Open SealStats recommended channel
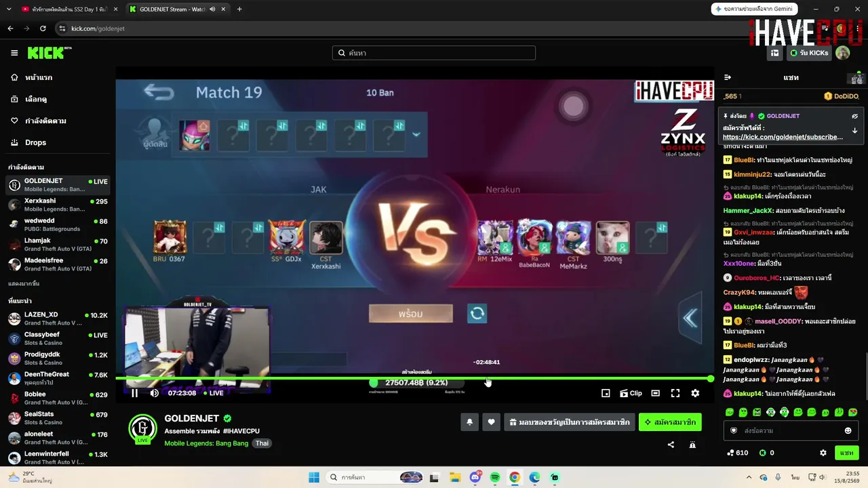 [x=58, y=418]
